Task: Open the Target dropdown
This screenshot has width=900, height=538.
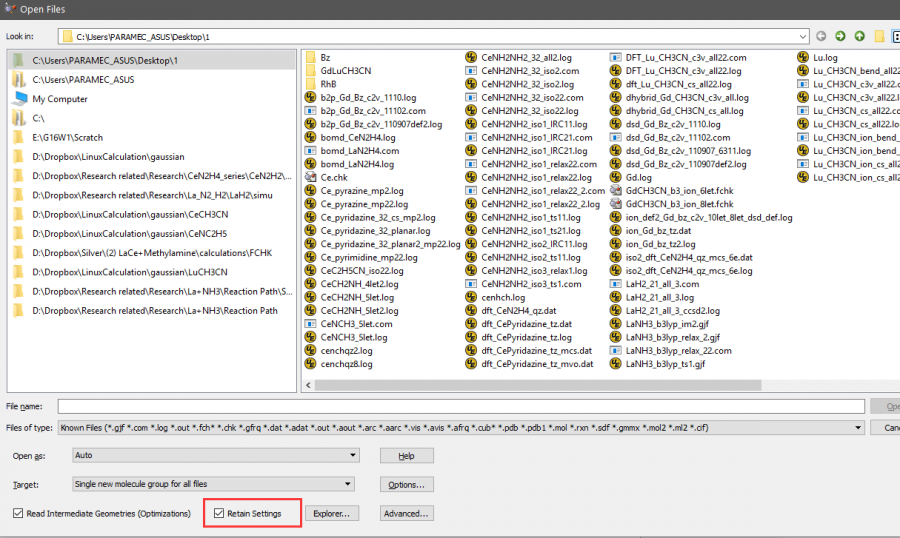Action: 347,484
